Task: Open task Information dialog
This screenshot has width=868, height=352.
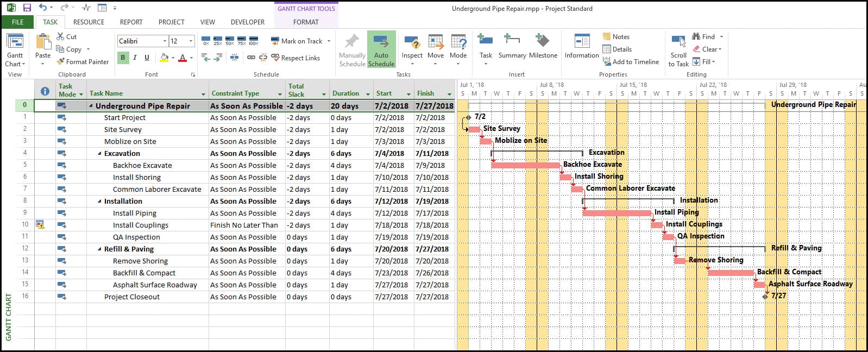Action: [x=582, y=46]
